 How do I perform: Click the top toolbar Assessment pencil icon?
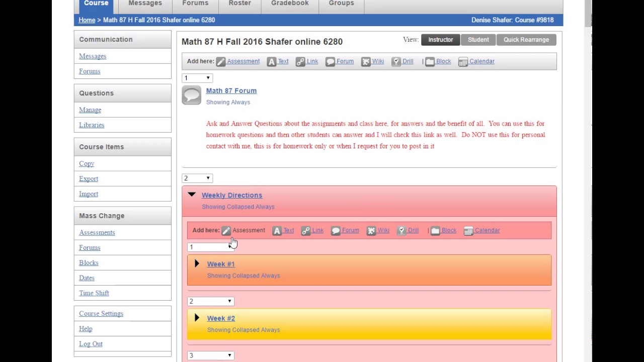click(221, 62)
